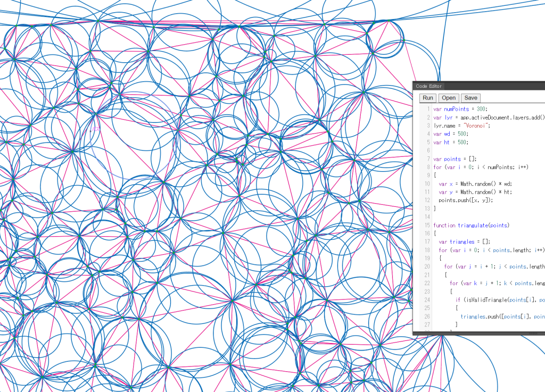Select the 'var triangles = [];' line
The image size is (545, 392).
pyautogui.click(x=465, y=241)
